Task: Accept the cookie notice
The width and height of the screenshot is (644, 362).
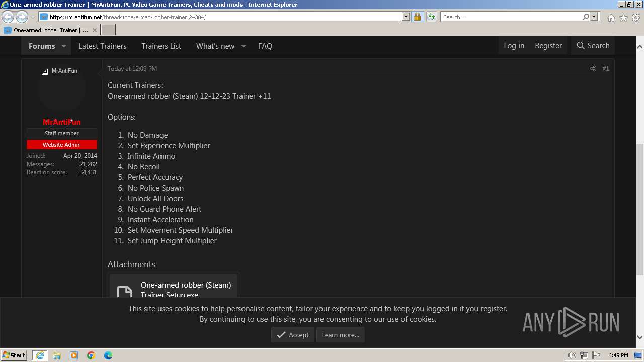Action: point(293,335)
